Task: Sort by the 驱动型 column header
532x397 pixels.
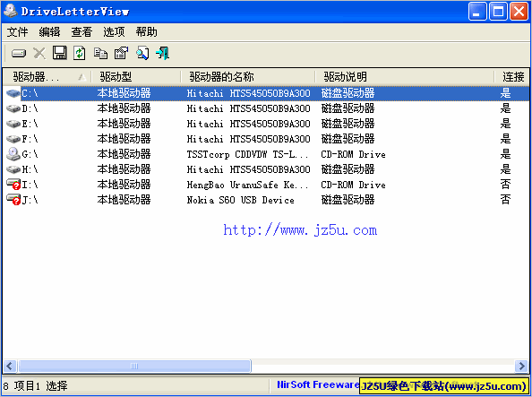Action: (x=136, y=77)
